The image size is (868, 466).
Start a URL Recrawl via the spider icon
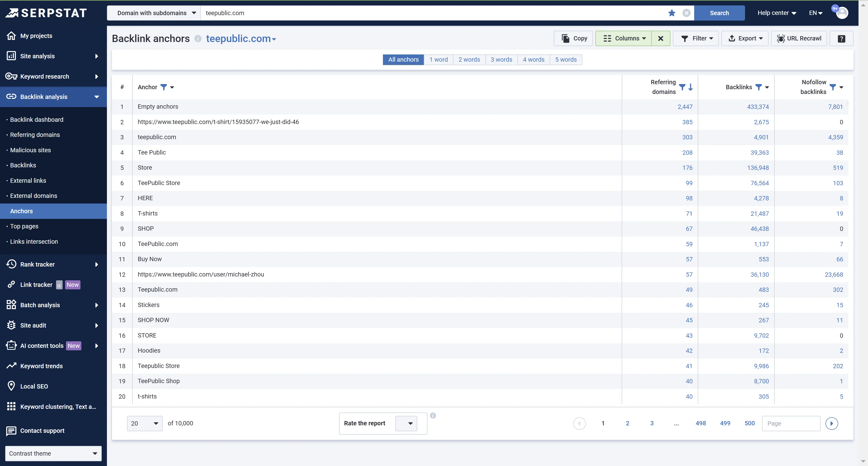(781, 38)
